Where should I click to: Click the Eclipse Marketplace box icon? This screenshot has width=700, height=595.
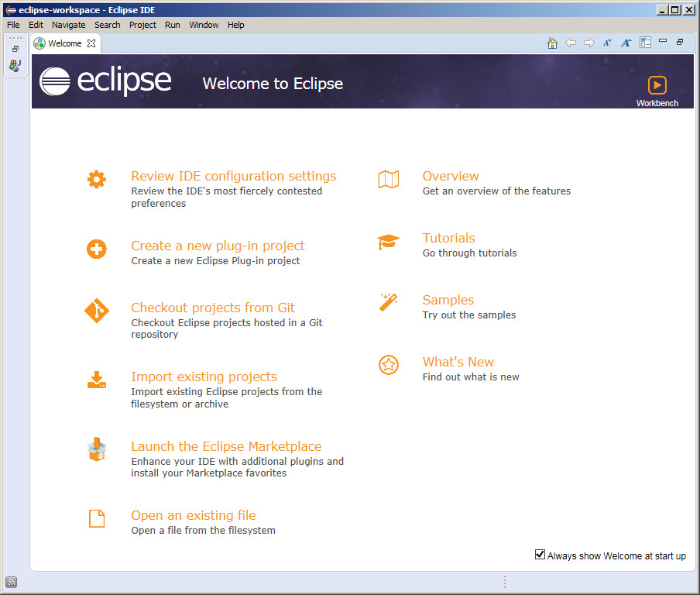coord(96,450)
